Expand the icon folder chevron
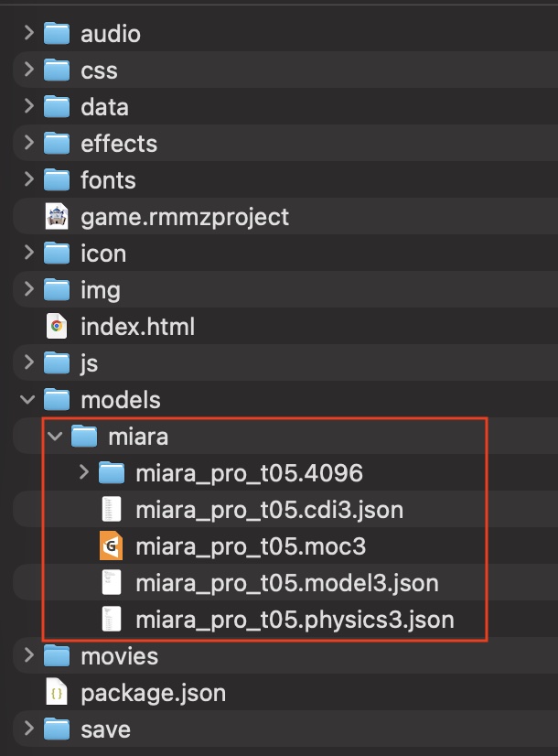Viewport: 558px width, 756px height. (29, 253)
